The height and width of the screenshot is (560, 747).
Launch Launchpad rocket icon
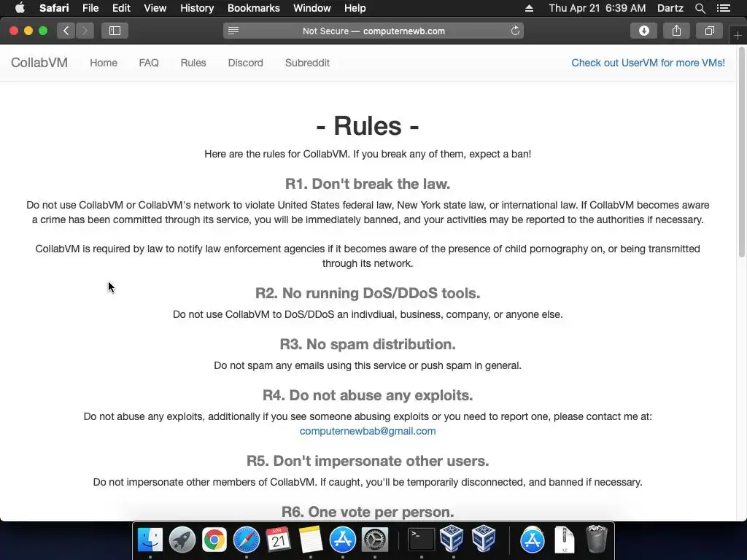tap(182, 540)
